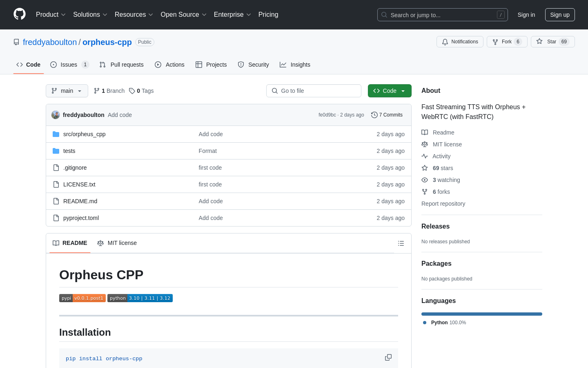Click the python versions badge

pos(140,298)
